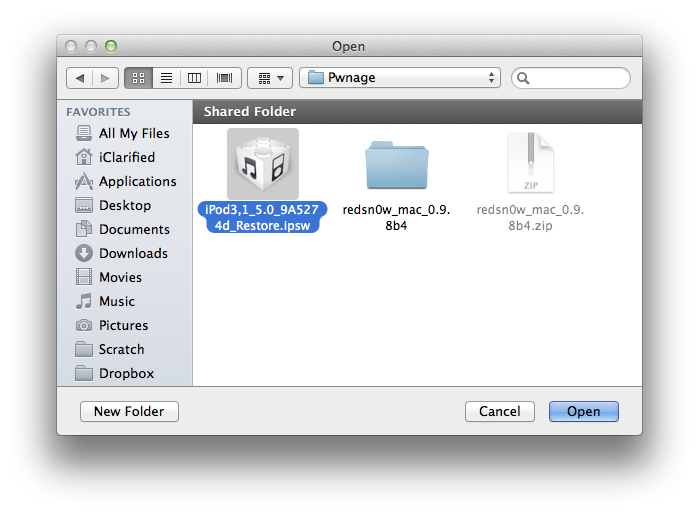699x514 pixels.
Task: Select the redsn0w_mac_0.9.8b4.zip archive
Action: pyautogui.click(x=530, y=165)
